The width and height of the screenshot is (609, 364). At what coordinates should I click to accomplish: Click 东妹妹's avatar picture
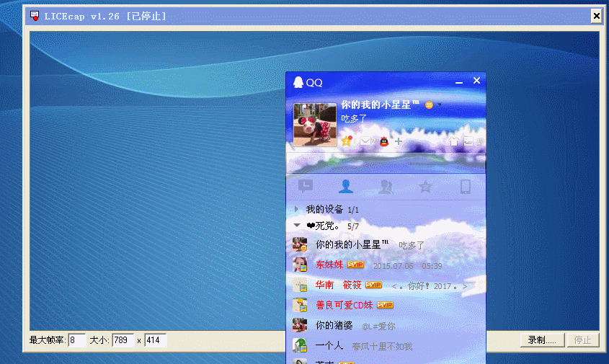(x=300, y=265)
